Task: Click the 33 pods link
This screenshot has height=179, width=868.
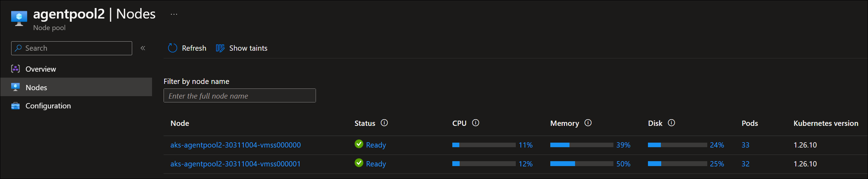Action: [746, 145]
